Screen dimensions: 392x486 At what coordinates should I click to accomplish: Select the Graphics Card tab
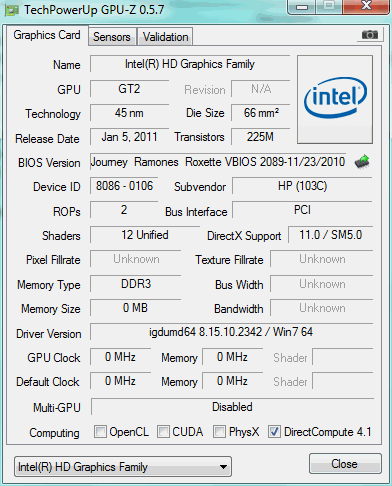click(x=47, y=35)
